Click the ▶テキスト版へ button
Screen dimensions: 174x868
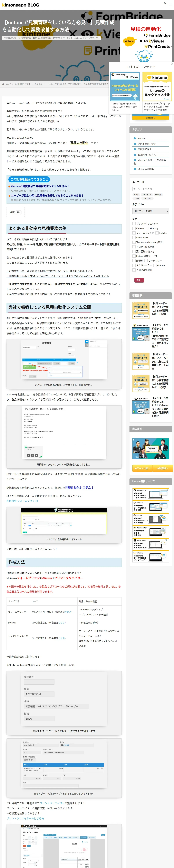(143, 468)
